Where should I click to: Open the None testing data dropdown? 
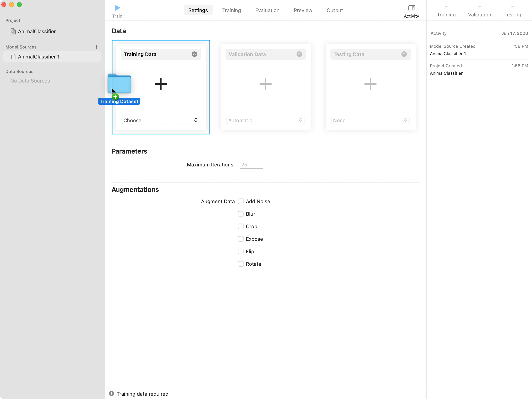(x=370, y=120)
